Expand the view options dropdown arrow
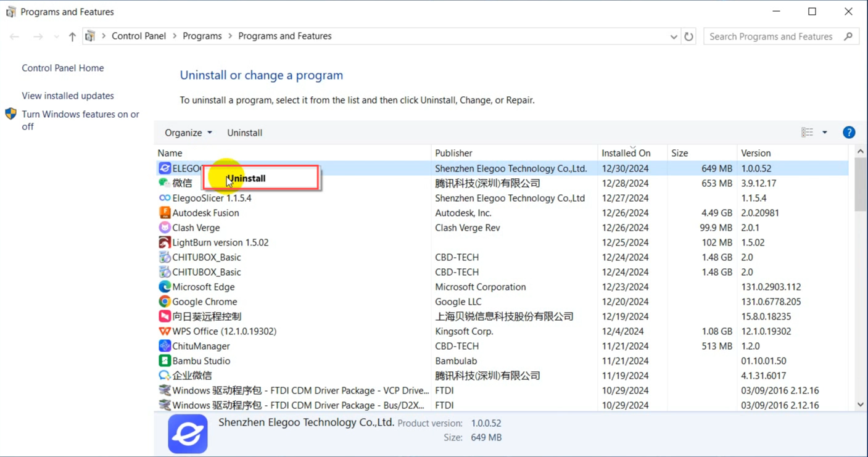868x457 pixels. [x=824, y=133]
